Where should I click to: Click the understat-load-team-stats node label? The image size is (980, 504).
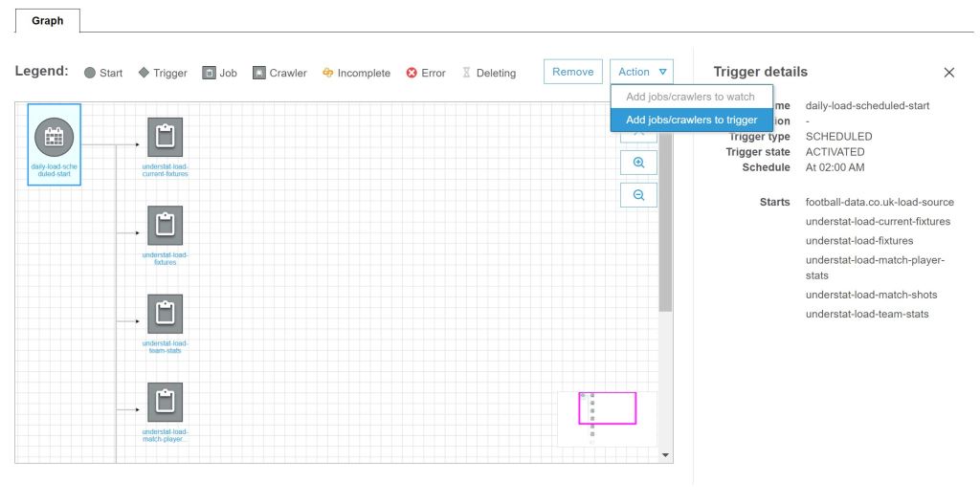[x=165, y=346]
